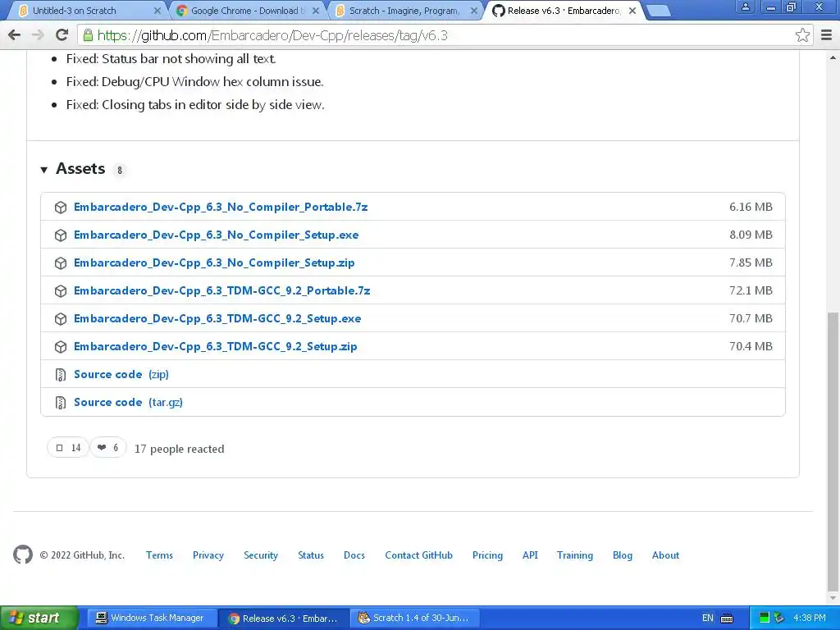Click green Task Manager tray icon
This screenshot has width=840, height=630.
(765, 619)
